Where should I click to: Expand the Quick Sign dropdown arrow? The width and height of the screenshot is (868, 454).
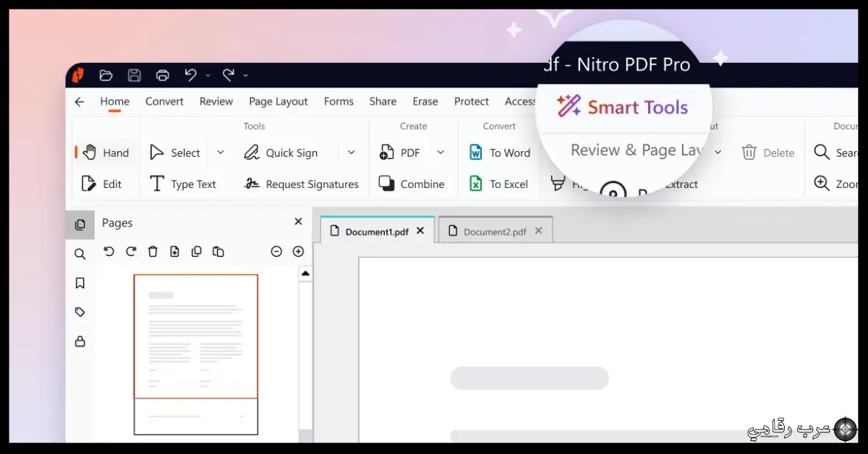click(x=352, y=153)
